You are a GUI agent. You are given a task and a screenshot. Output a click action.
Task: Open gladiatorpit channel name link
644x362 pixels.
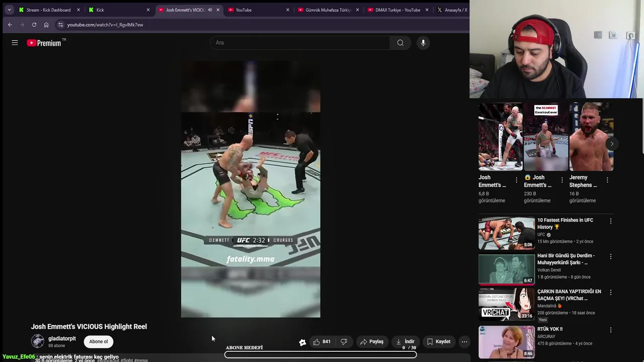pyautogui.click(x=62, y=338)
